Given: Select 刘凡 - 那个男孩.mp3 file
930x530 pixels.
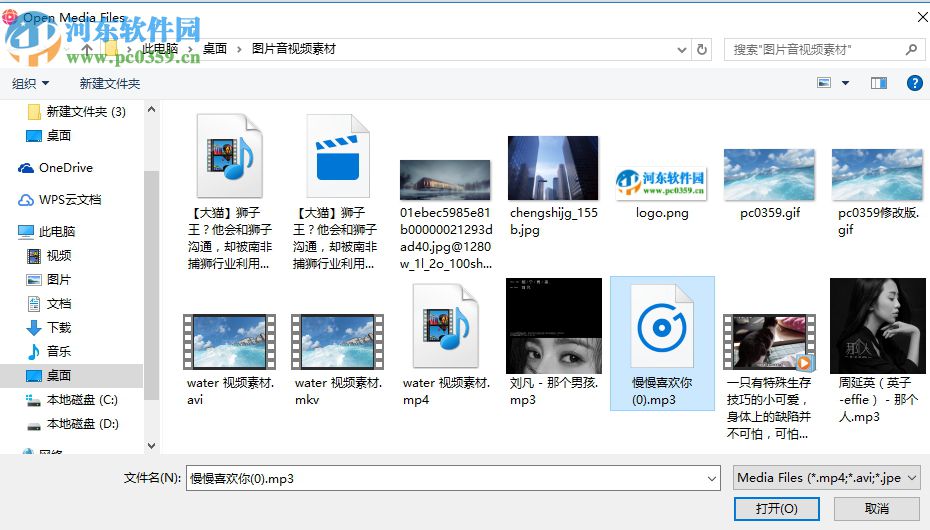Looking at the screenshot, I should click(553, 326).
